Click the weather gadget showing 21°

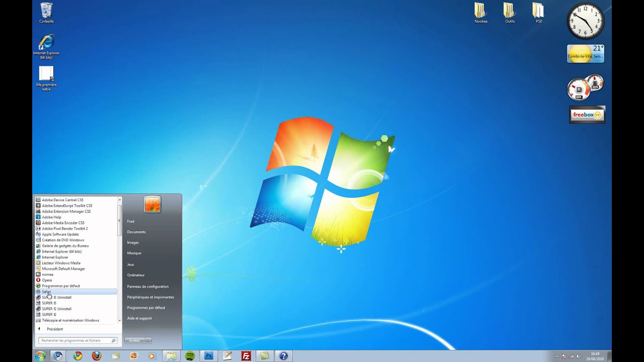click(586, 53)
